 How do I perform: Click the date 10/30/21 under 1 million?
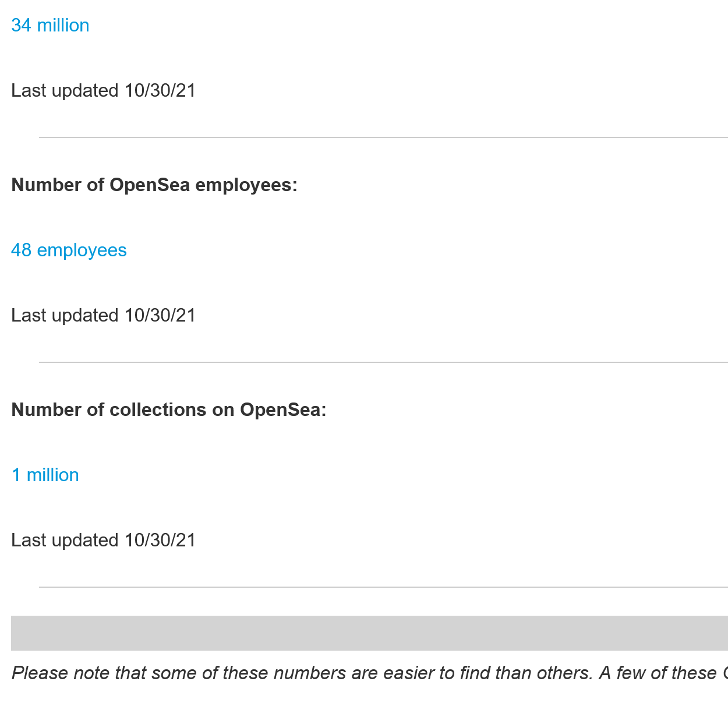tap(160, 540)
